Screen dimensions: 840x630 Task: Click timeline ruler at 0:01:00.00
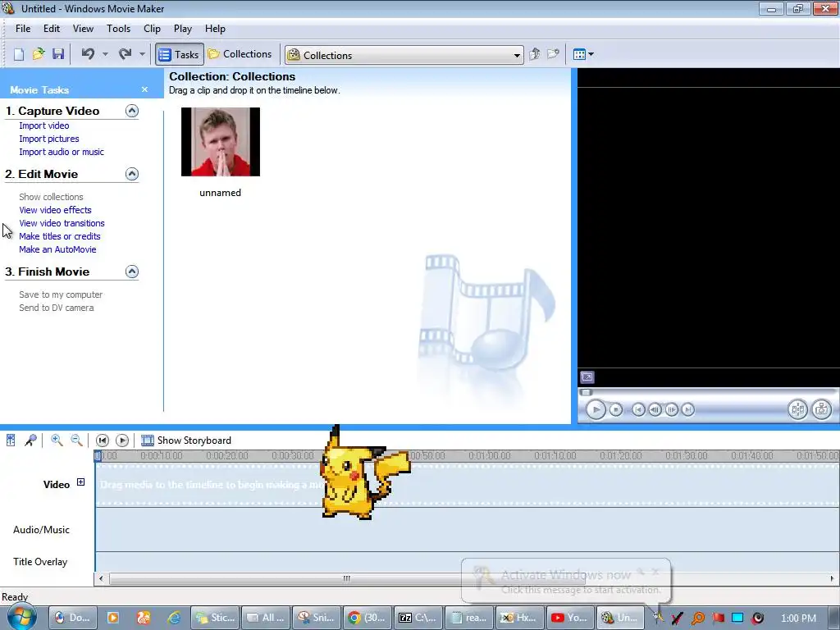pyautogui.click(x=489, y=456)
